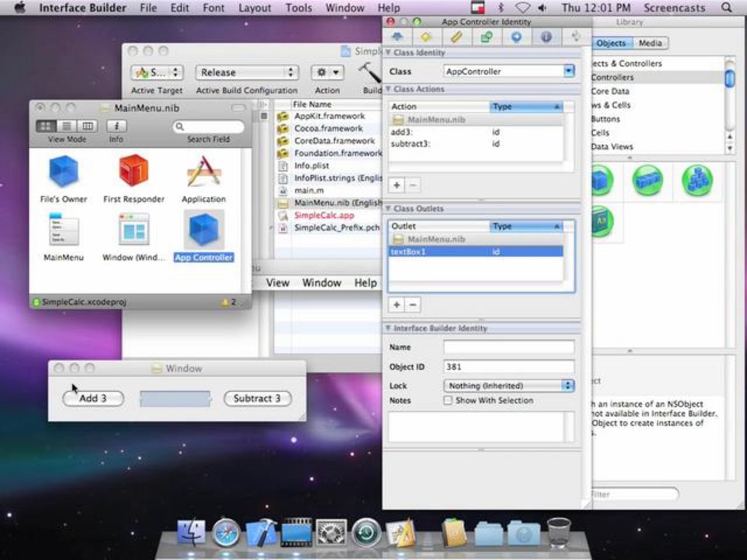
Task: Select the App Controller blue cube icon
Action: click(x=204, y=229)
